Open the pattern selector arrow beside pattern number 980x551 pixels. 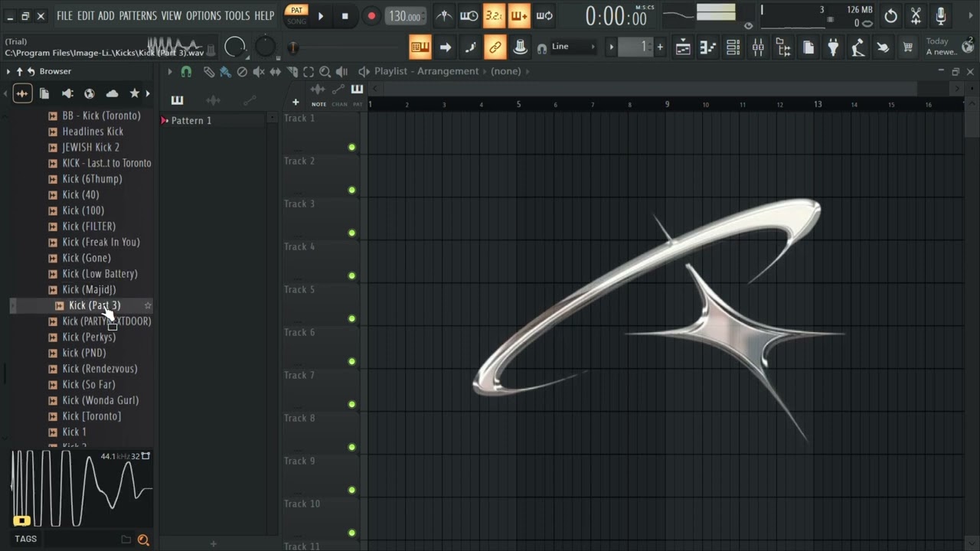pyautogui.click(x=611, y=47)
